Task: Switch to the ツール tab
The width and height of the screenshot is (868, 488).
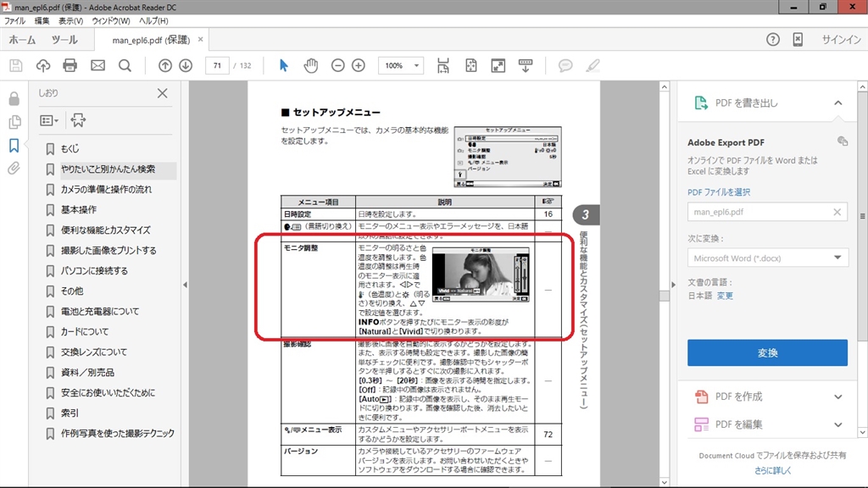Action: tap(64, 40)
